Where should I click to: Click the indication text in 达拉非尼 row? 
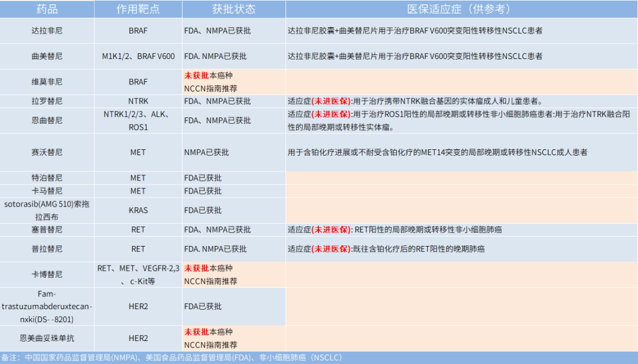tap(415, 31)
